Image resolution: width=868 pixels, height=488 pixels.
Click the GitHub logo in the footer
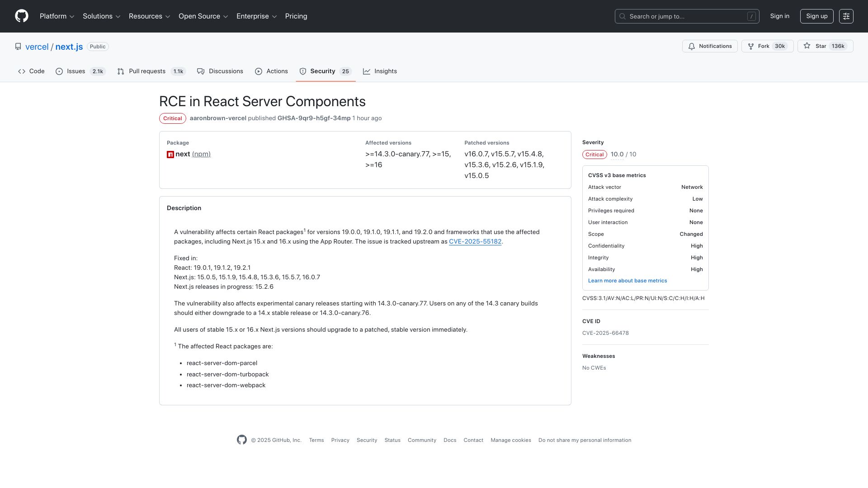[242, 440]
